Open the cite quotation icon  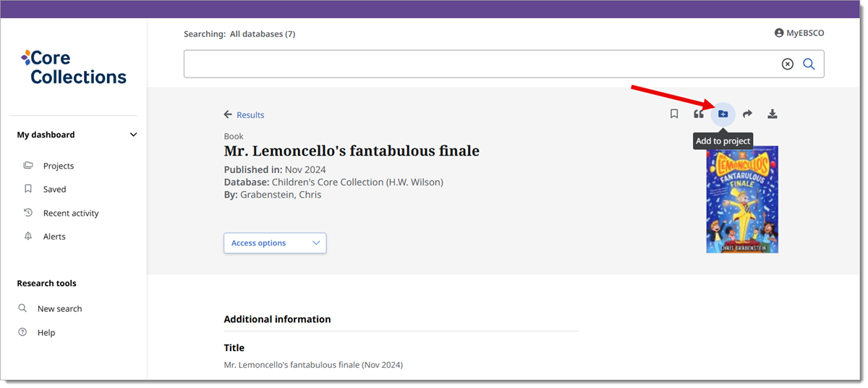698,114
